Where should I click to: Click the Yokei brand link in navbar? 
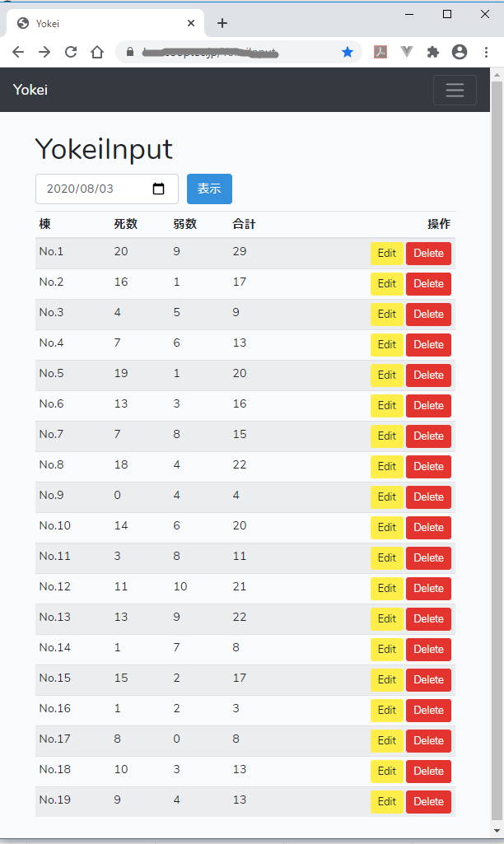pyautogui.click(x=30, y=90)
